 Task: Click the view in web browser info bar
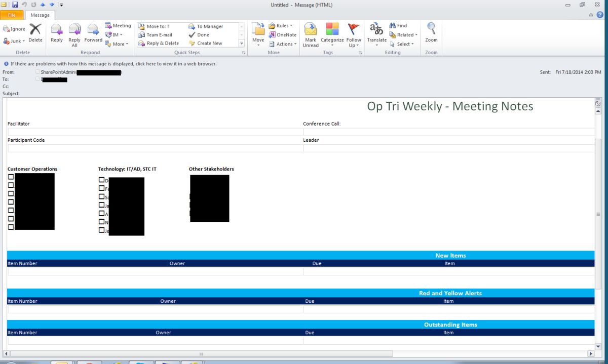(x=113, y=64)
